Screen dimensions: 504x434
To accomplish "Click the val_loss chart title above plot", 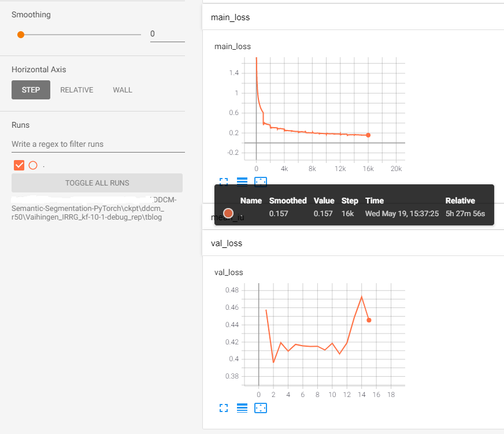I will 228,273.
